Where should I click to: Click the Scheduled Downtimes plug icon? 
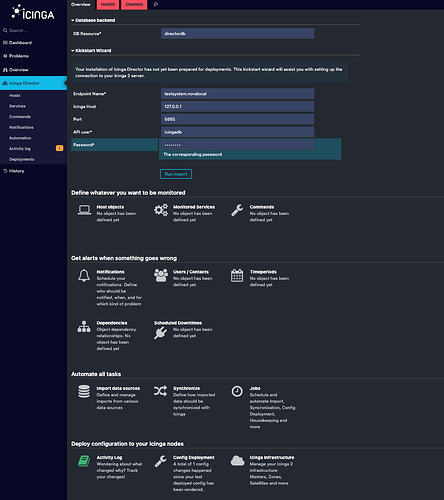160,333
